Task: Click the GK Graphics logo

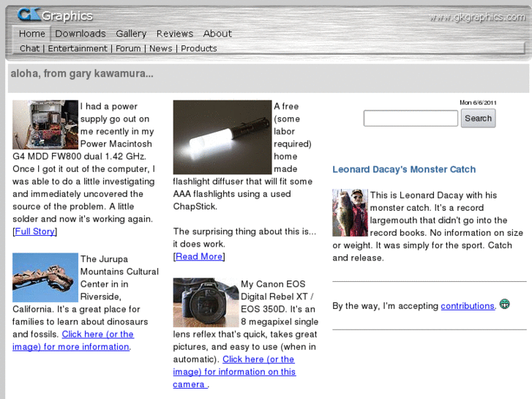Action: 55,15
